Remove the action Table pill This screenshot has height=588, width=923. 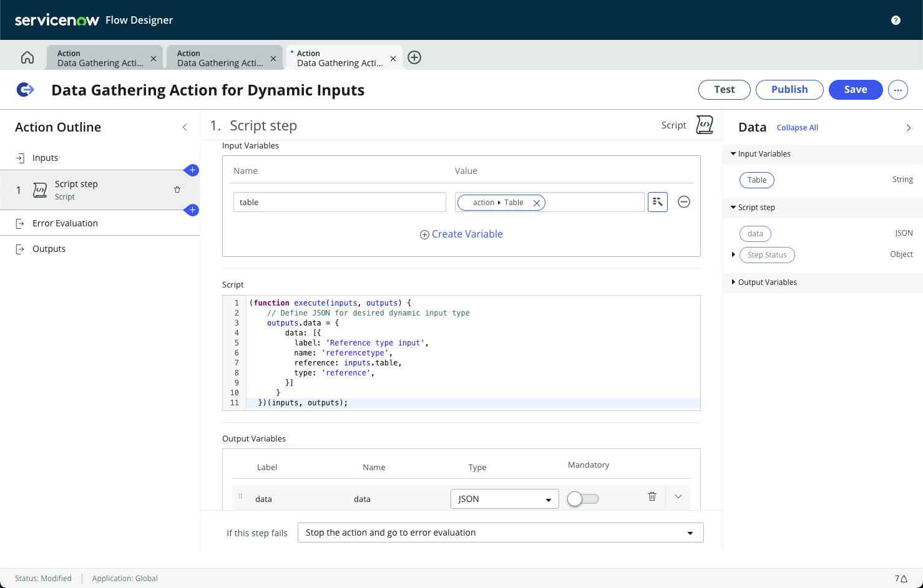pyautogui.click(x=536, y=203)
